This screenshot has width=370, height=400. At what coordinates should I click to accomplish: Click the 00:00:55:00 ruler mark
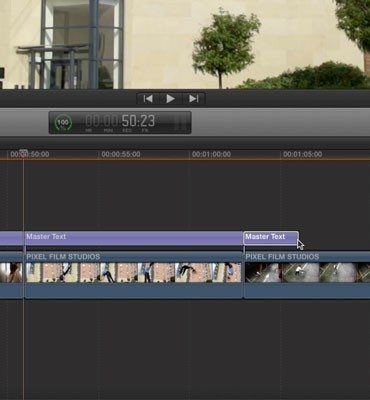pos(121,154)
